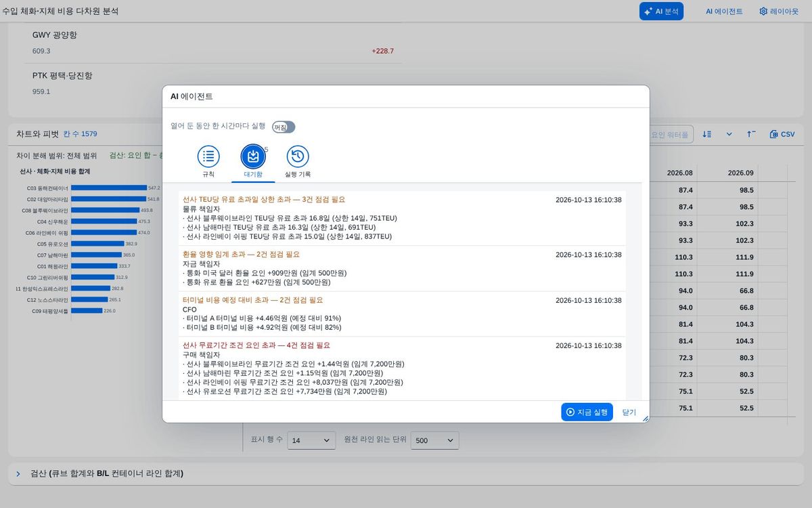Click the 터미널 B +4.92억원 line
Viewport: 812px width, 508px height.
click(x=262, y=328)
